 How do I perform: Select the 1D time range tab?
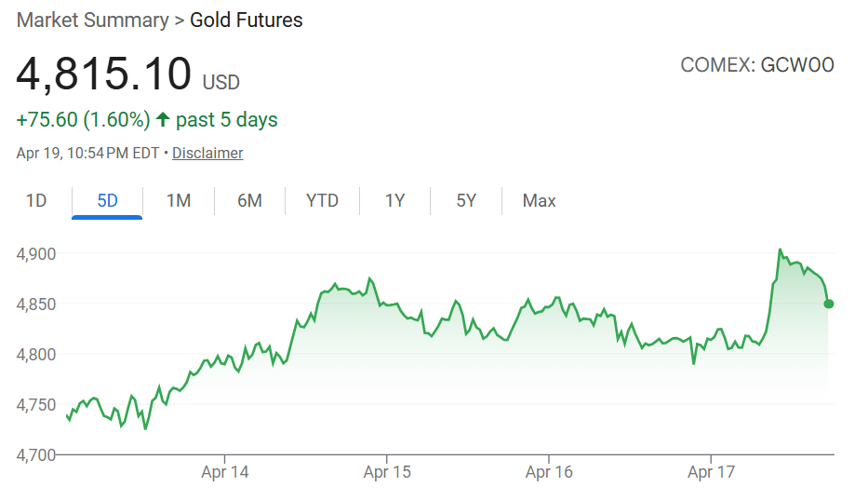(36, 201)
